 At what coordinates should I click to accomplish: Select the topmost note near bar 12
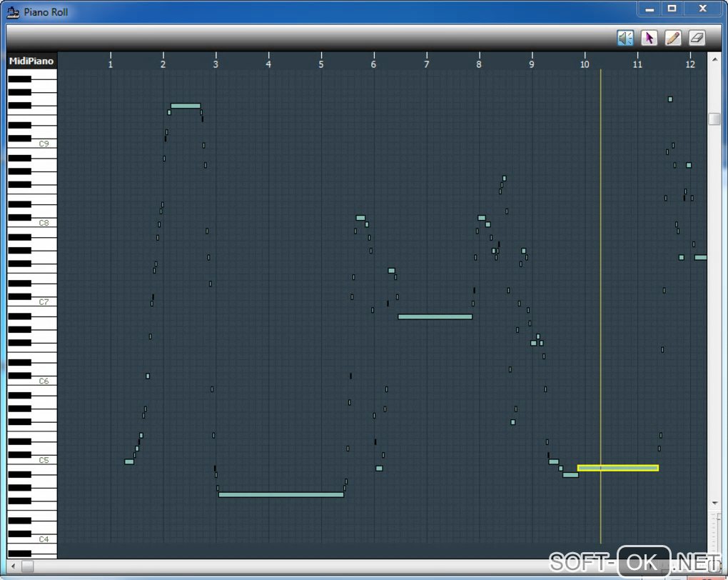click(670, 99)
